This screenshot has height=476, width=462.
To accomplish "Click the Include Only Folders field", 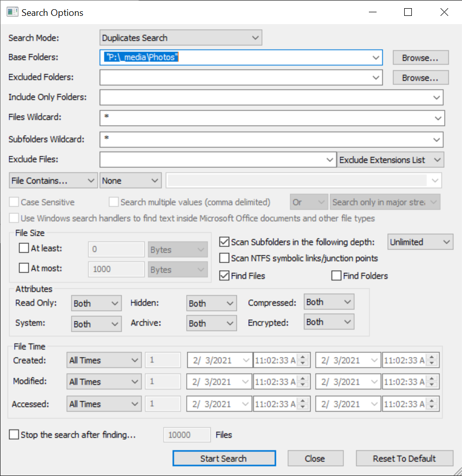I will [266, 97].
